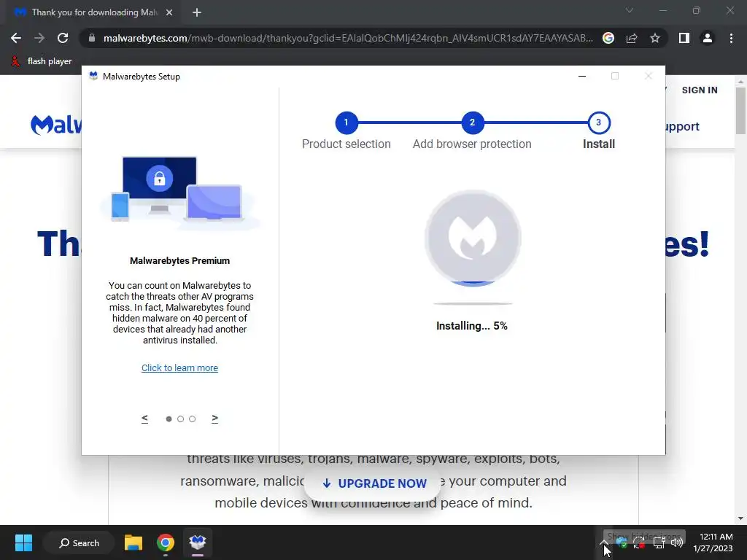Screen dimensions: 747x560
Task: Open the volume tray icon
Action: pos(677,542)
